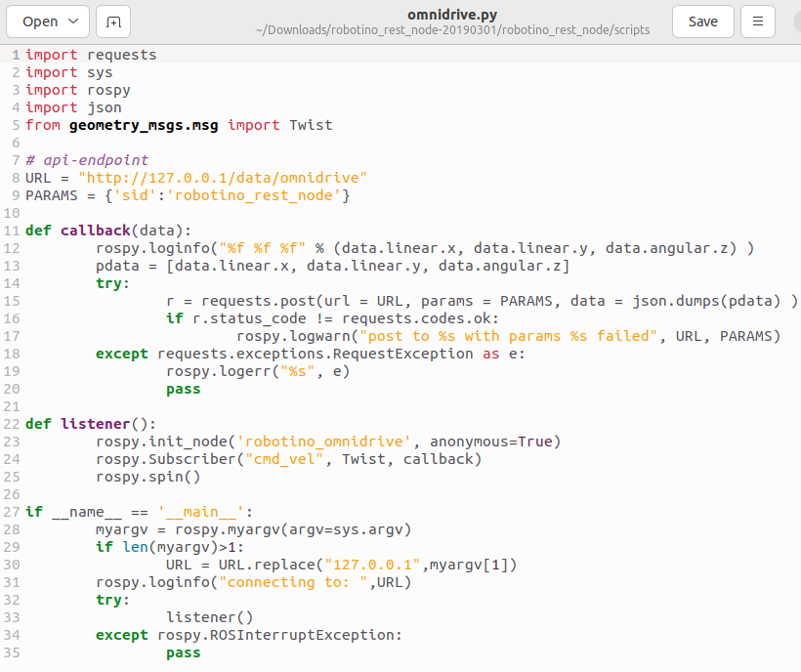Screen dimensions: 801x672
Task: Click the rospy.Subscriber line
Action: [x=288, y=459]
